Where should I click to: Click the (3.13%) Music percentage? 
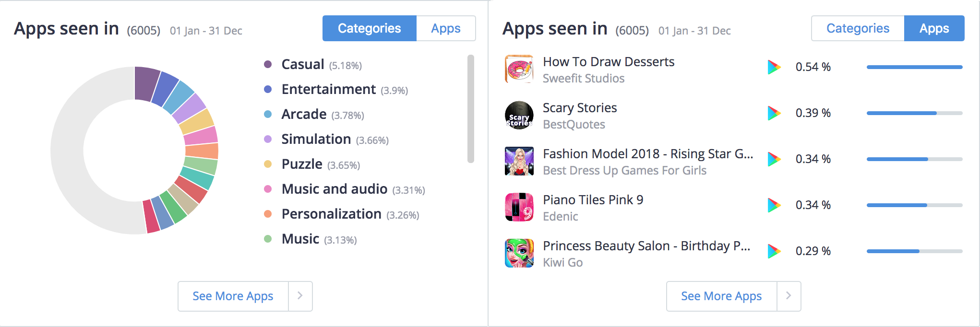click(340, 240)
